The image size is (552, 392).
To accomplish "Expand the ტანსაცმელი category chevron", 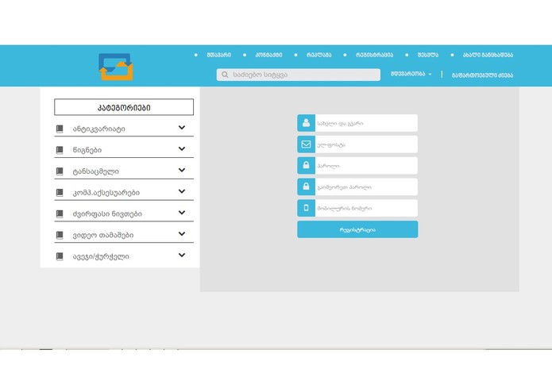I will (x=182, y=170).
